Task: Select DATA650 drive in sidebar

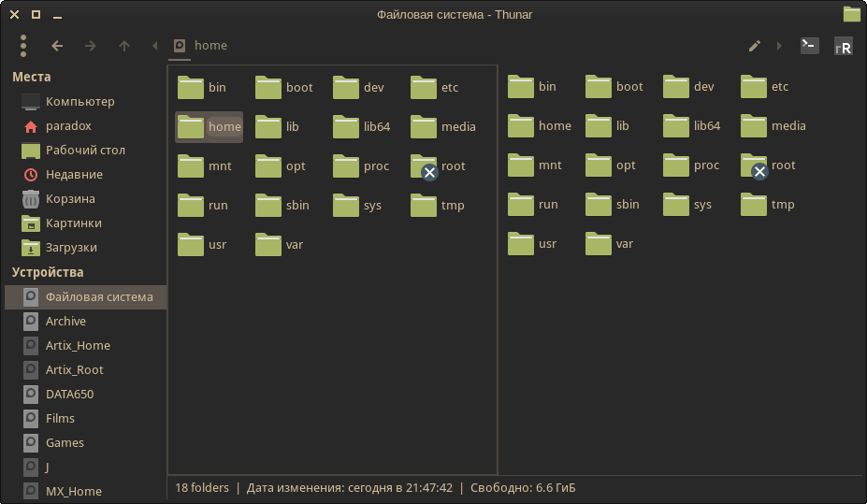Action: pos(86,394)
